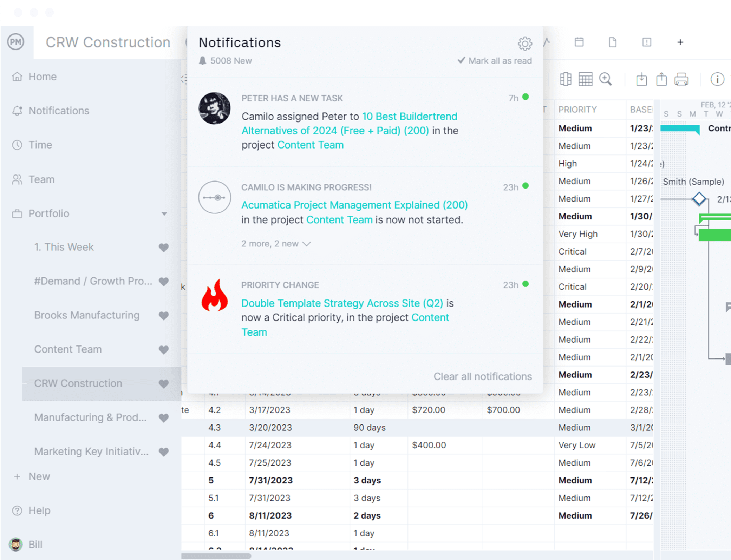The image size is (731, 560).
Task: Select the Team menu item
Action: pos(41,179)
